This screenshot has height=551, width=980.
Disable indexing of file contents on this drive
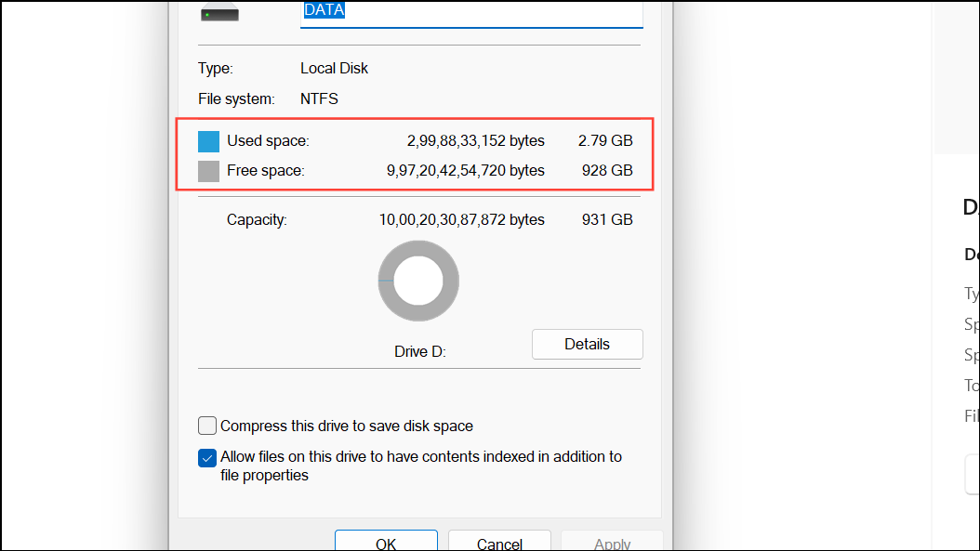coord(206,457)
